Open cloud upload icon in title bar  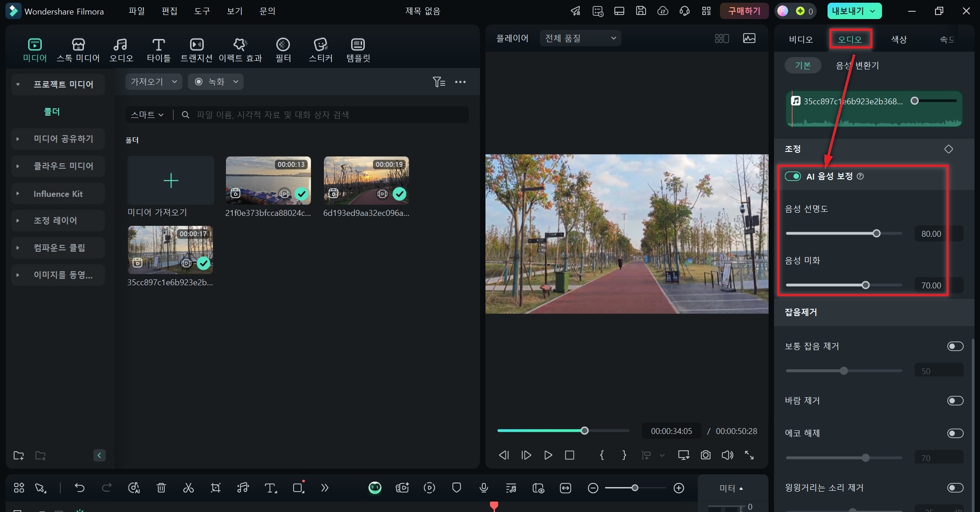coord(663,11)
